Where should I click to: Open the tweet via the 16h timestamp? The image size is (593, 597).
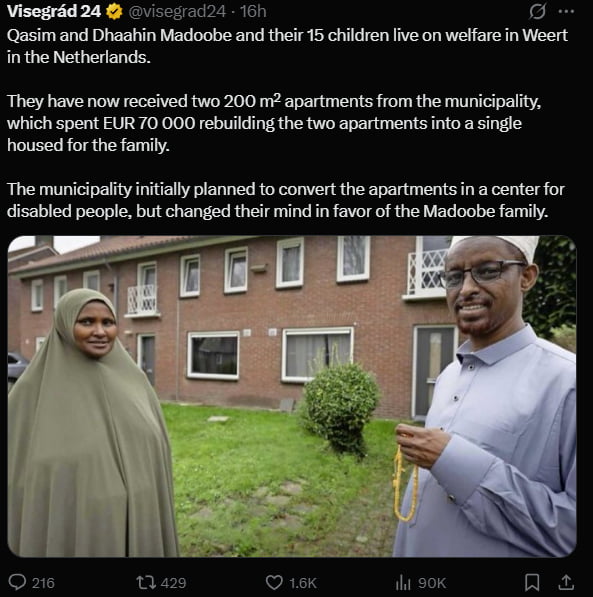pos(253,11)
